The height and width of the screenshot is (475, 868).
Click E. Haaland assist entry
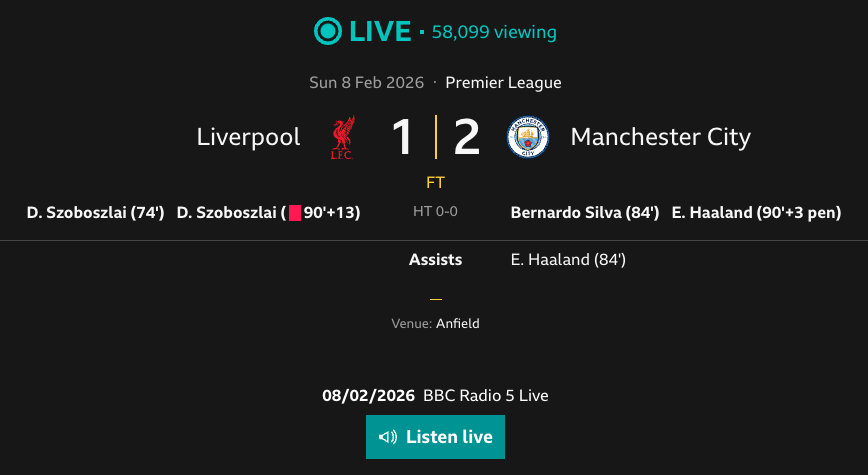[x=568, y=260]
